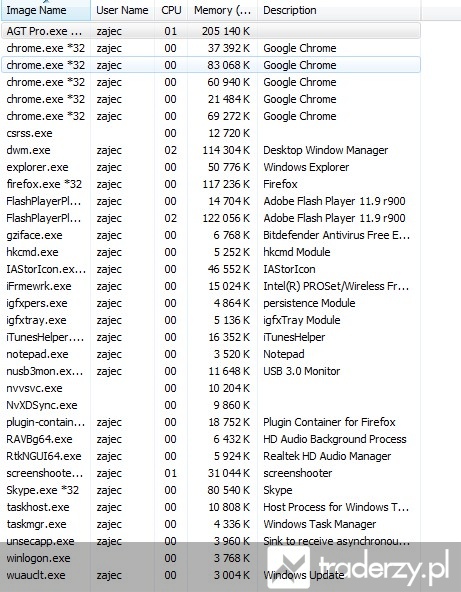Image resolution: width=461 pixels, height=592 pixels.
Task: Select the Skype.exe *32 process
Action: pos(211,490)
